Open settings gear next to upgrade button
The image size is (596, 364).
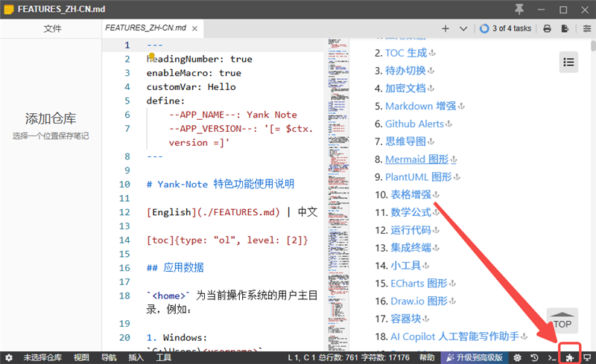517,357
